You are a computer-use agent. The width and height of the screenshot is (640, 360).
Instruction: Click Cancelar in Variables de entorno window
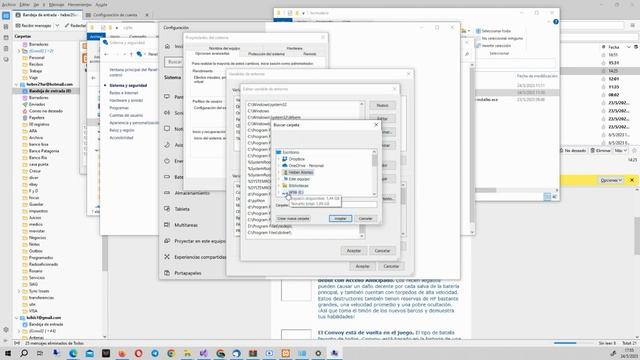pos(391,266)
